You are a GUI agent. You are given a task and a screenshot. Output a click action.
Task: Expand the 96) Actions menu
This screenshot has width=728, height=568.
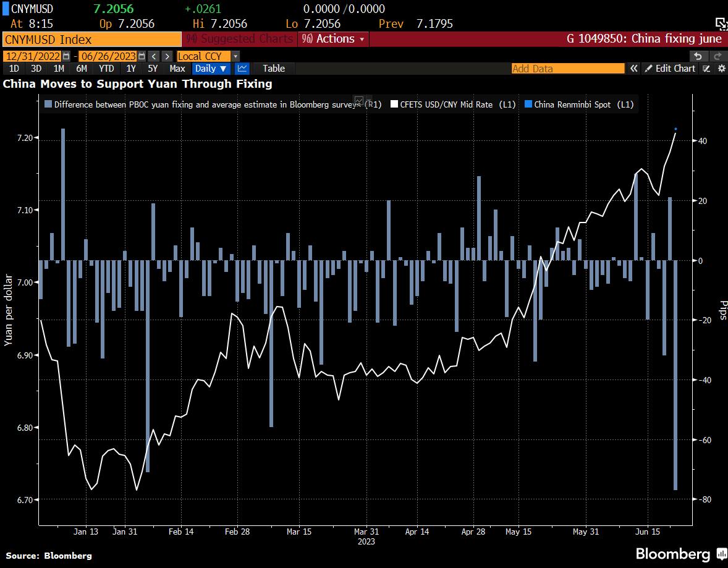click(x=333, y=39)
